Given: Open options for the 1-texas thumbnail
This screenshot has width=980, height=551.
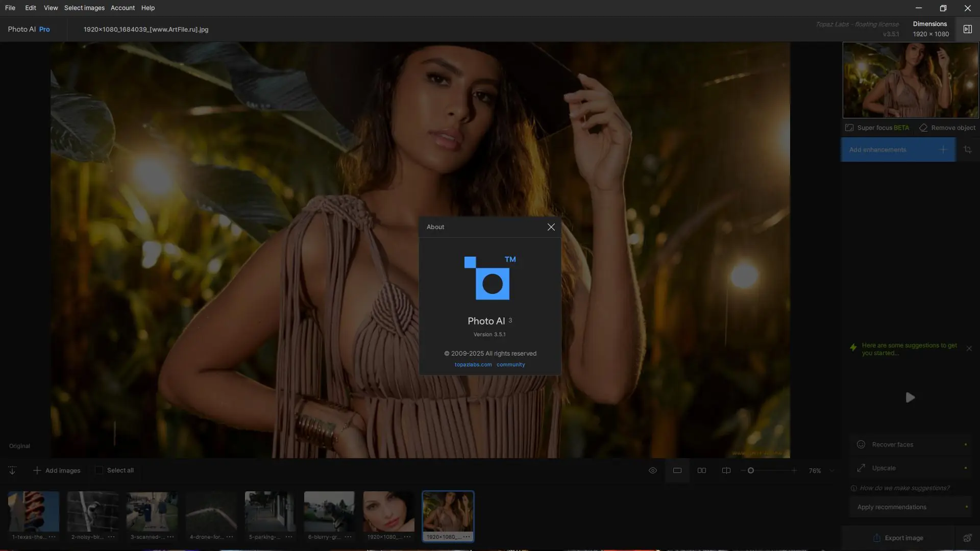Looking at the screenshot, I should (52, 537).
